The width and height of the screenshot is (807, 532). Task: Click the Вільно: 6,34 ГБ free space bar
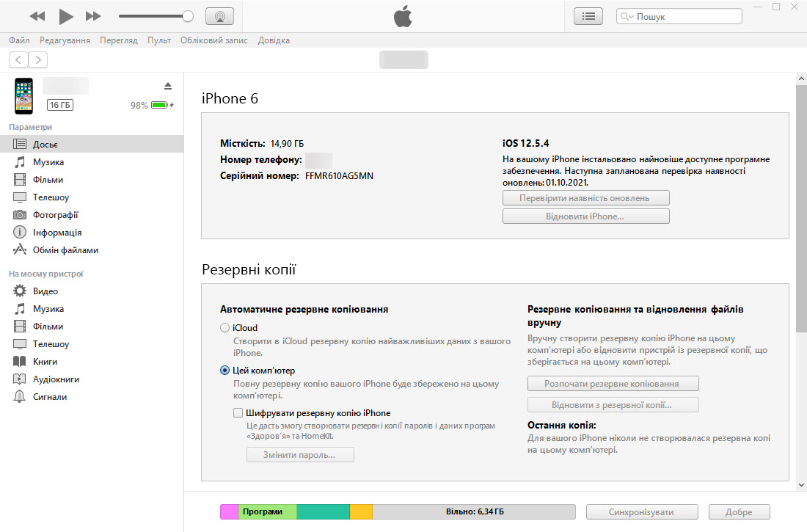(474, 512)
